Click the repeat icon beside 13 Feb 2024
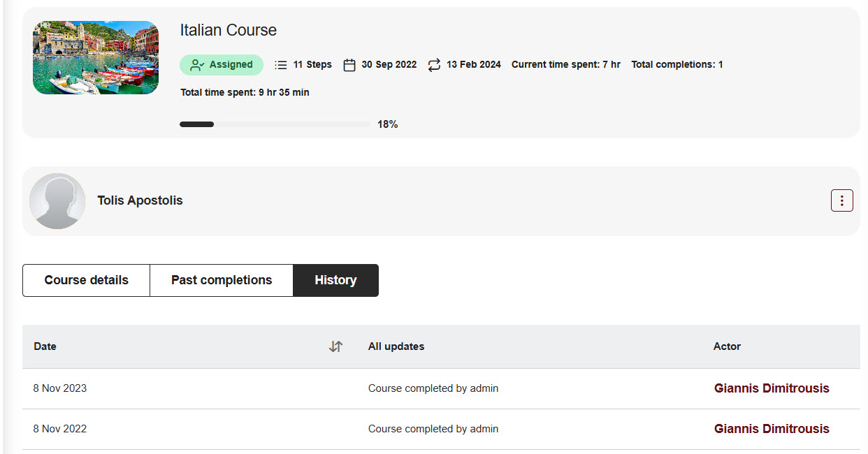 [434, 65]
